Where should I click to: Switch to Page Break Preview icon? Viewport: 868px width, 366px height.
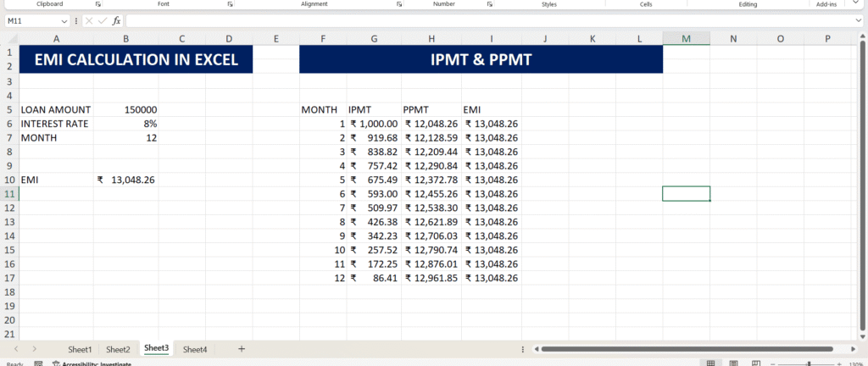point(757,363)
